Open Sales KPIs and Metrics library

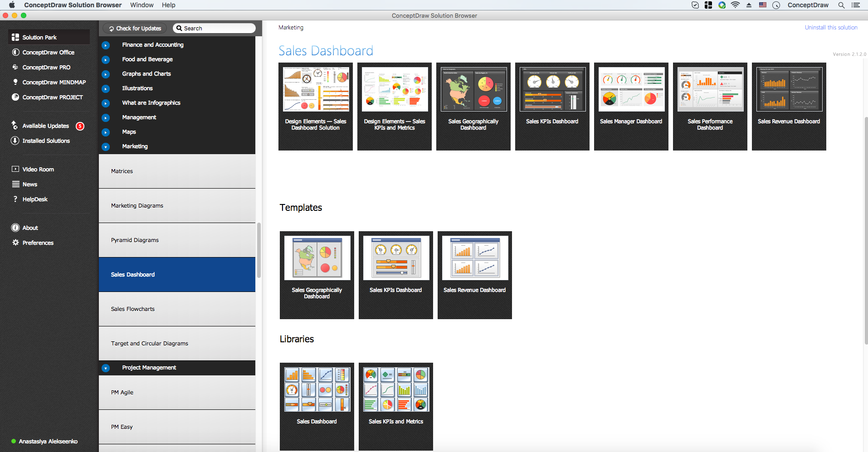pyautogui.click(x=396, y=406)
